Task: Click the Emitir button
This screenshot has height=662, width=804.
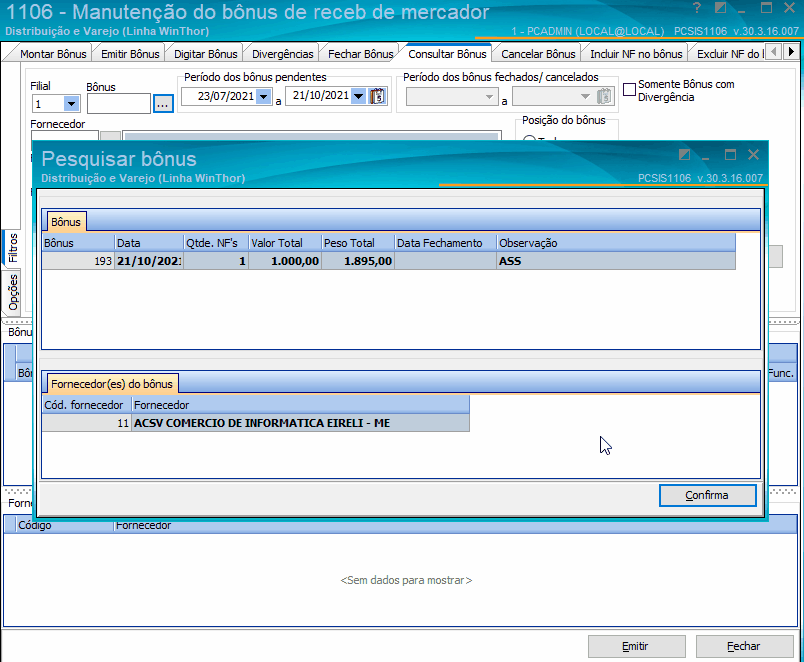Action: 636,646
